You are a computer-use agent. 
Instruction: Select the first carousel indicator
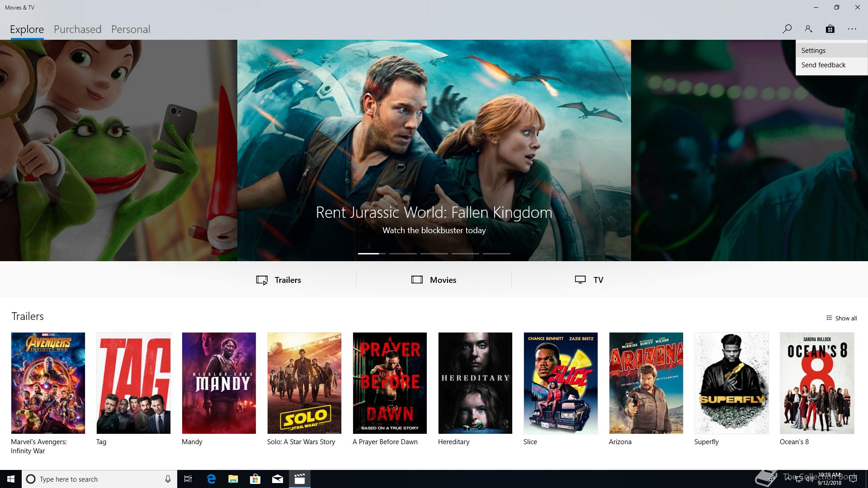(372, 253)
